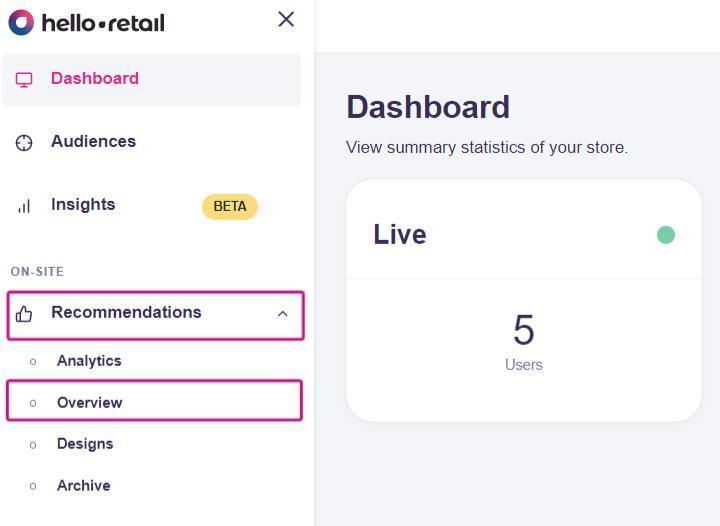Click the Recommendations thumbs-up icon

point(24,314)
